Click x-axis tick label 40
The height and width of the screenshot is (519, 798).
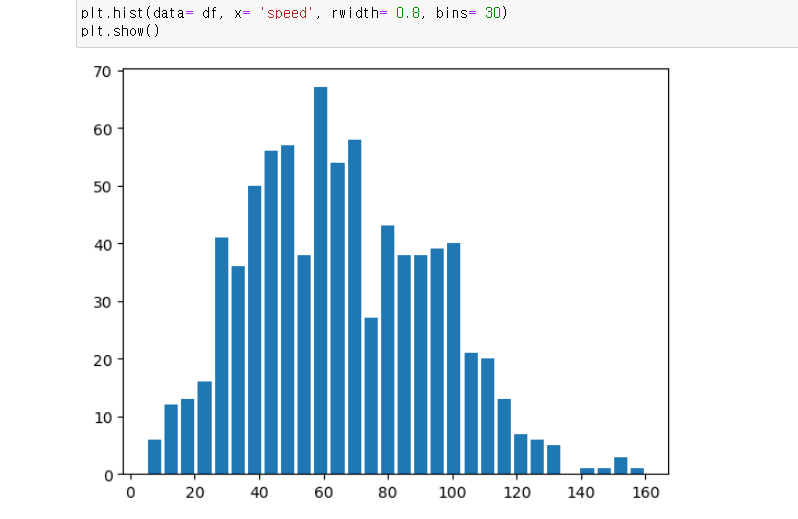click(x=259, y=493)
